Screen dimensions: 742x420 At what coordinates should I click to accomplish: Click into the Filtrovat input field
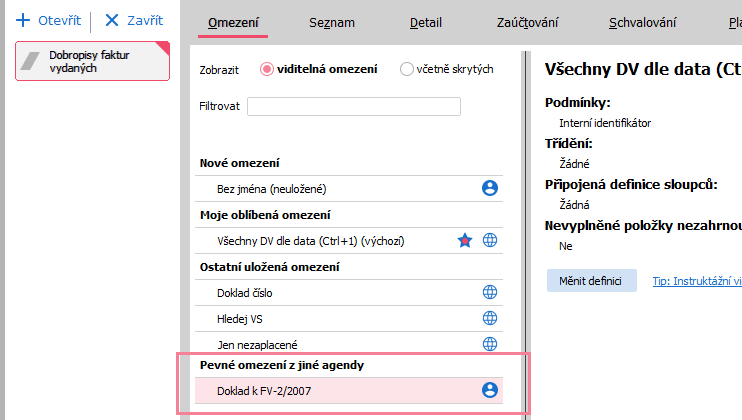click(x=353, y=106)
